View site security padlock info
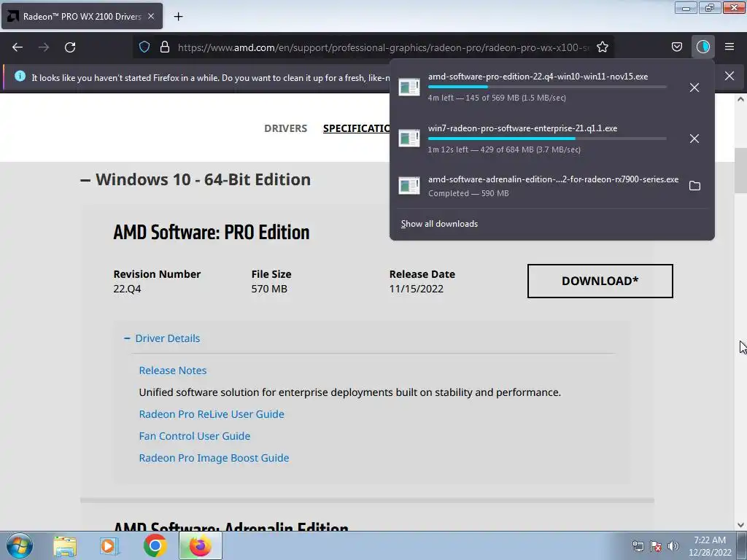 tap(165, 47)
